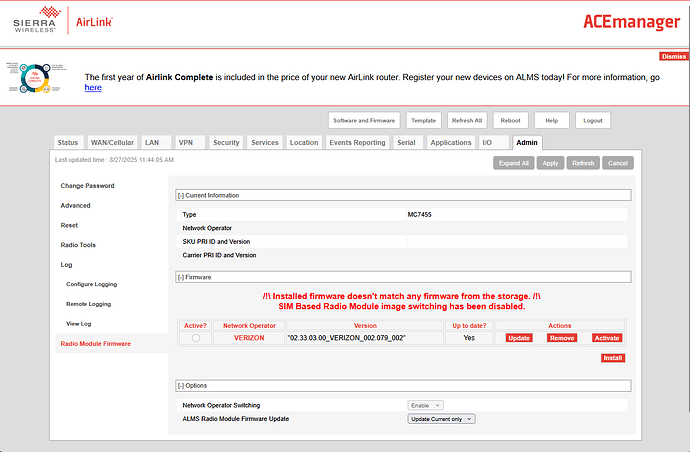This screenshot has width=690, height=452.
Task: Click the Last updated time text
Action: tap(114, 160)
